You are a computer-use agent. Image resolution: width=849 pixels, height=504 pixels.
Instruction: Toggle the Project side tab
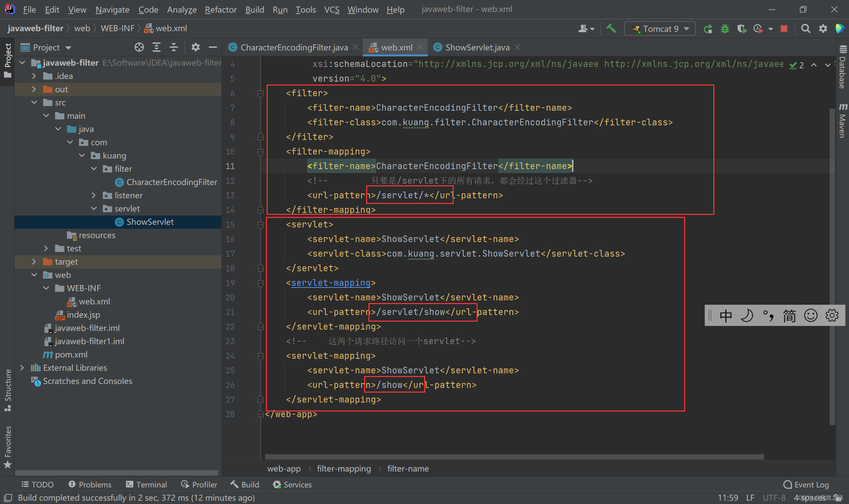pos(8,60)
